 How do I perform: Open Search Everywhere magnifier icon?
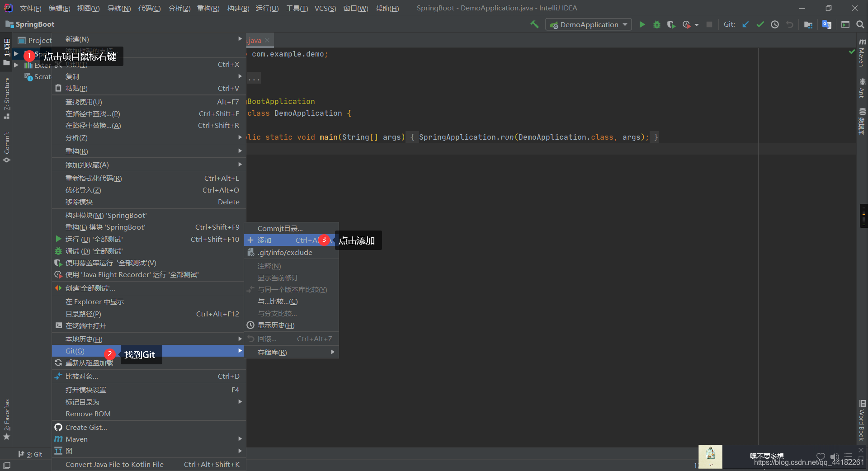[860, 24]
